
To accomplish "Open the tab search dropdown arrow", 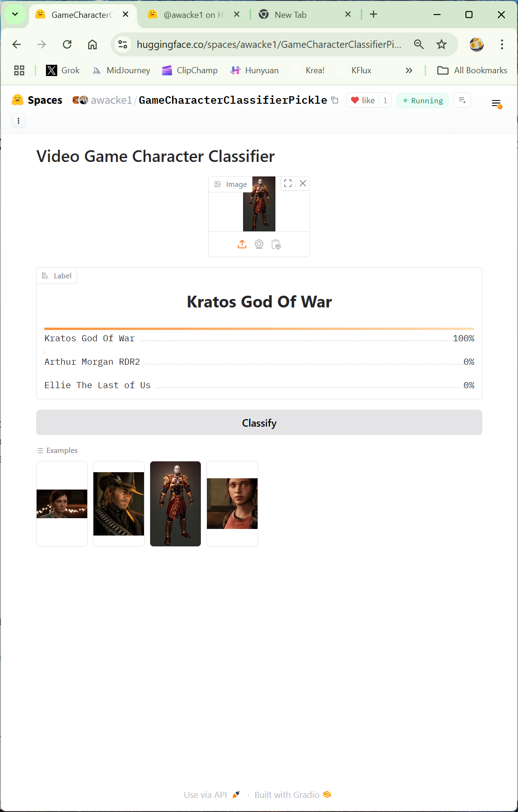I will click(x=15, y=15).
